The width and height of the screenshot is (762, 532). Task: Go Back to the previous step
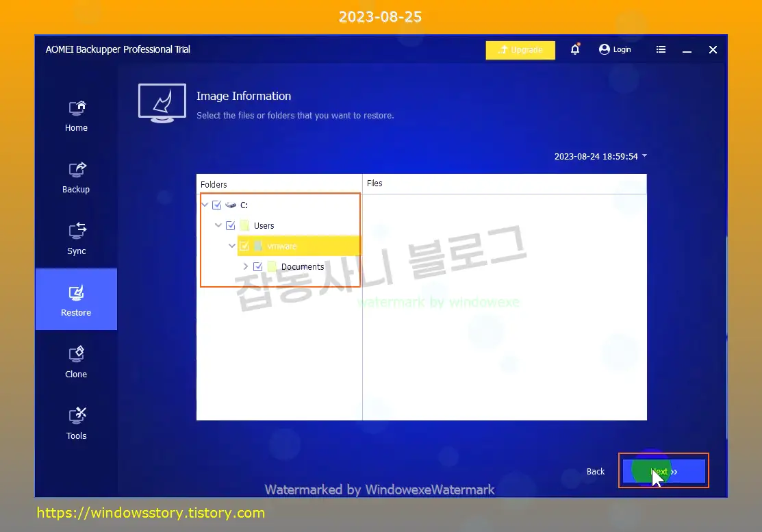tap(596, 471)
